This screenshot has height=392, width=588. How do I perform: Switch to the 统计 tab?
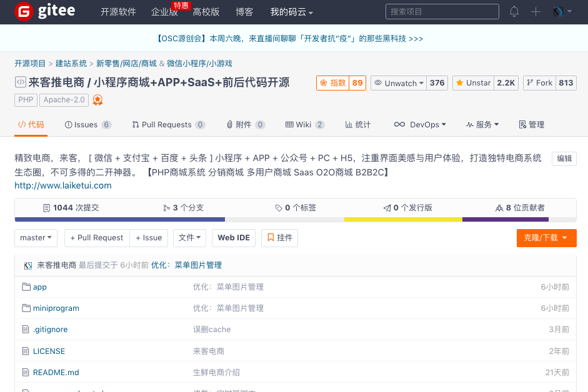point(358,125)
